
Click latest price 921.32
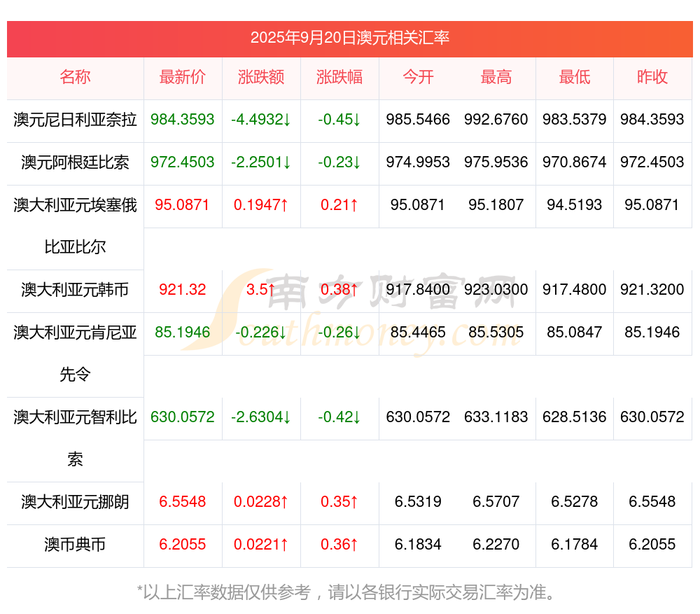(183, 290)
